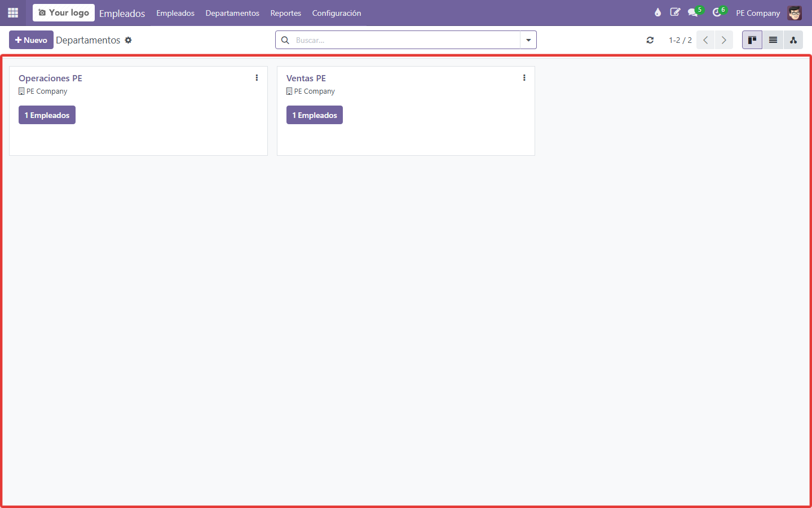Open the edit pencil icon in navbar
Viewport: 812px width, 508px height.
coord(675,12)
